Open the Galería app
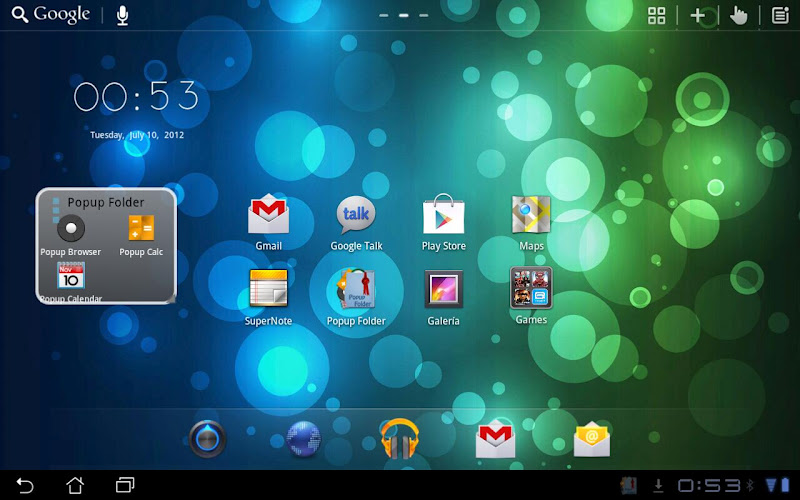Viewport: 800px width, 500px height. [x=443, y=297]
